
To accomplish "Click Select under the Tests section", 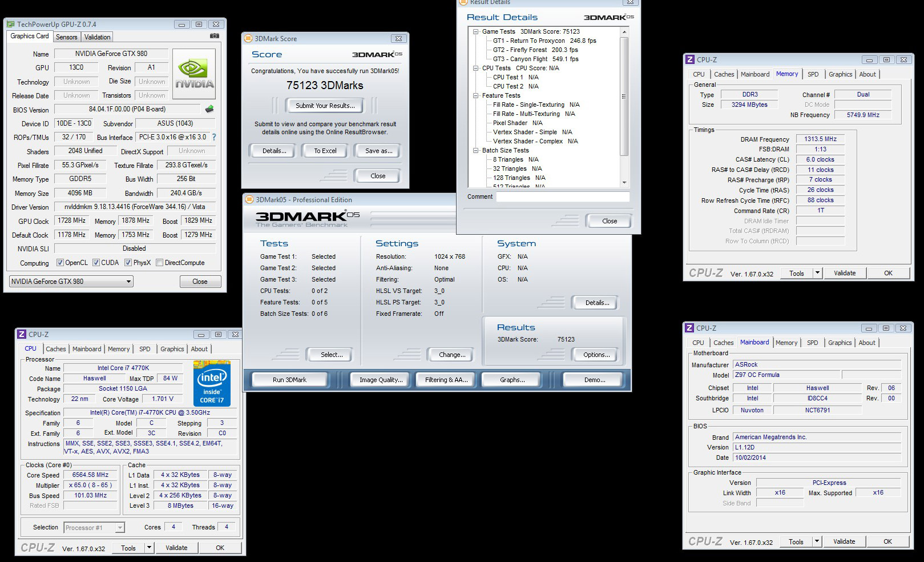I will click(x=332, y=355).
